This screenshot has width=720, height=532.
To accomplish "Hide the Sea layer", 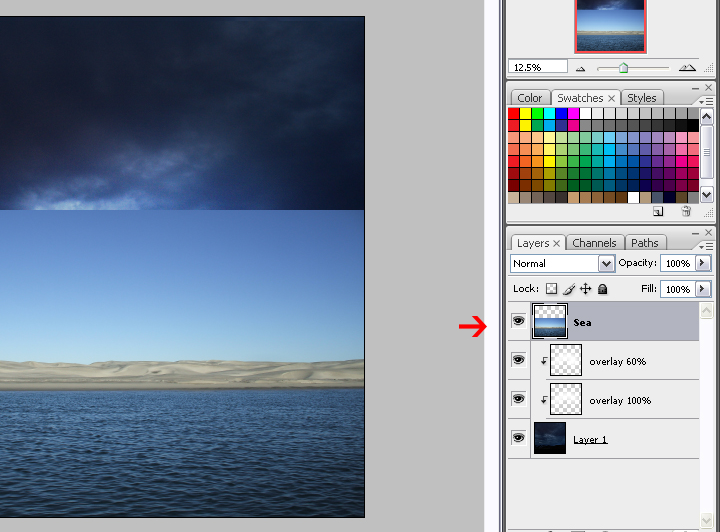I will tap(518, 321).
